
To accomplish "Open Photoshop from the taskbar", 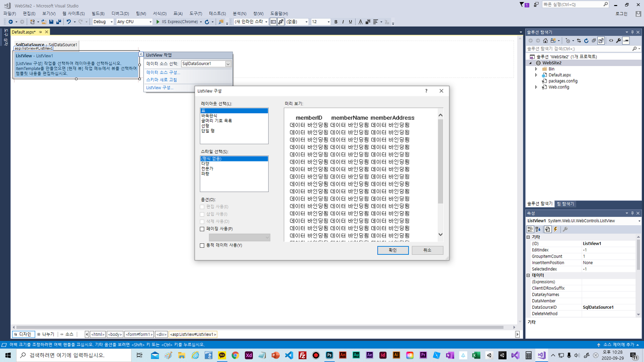I will (x=330, y=355).
